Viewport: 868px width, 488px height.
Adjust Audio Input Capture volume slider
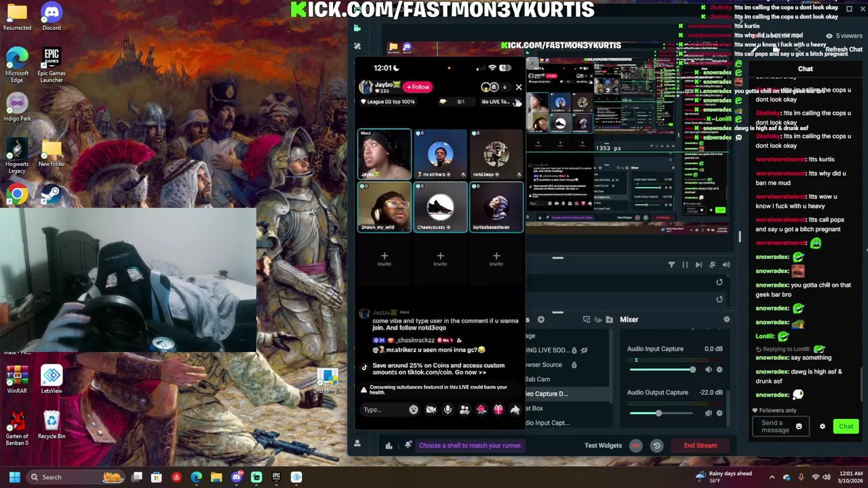(662, 369)
